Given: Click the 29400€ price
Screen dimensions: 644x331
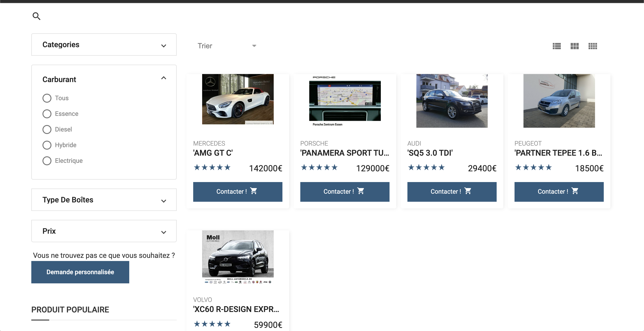Looking at the screenshot, I should 482,168.
